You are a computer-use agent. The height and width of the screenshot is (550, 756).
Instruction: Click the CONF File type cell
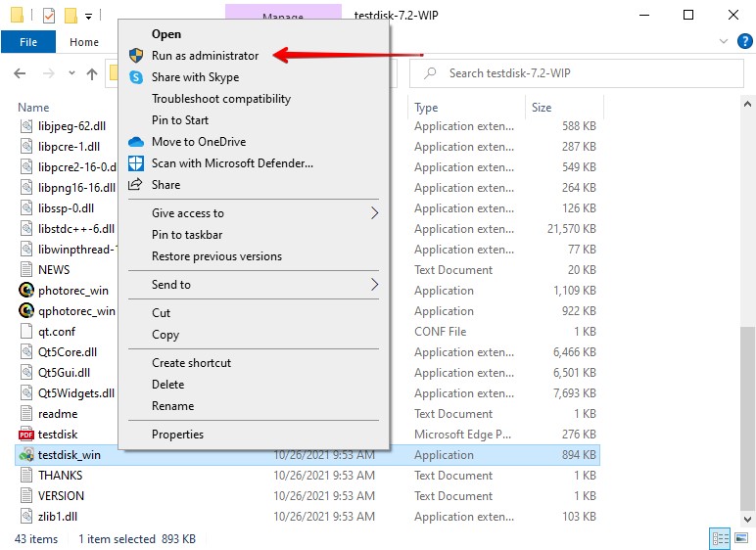pos(441,332)
